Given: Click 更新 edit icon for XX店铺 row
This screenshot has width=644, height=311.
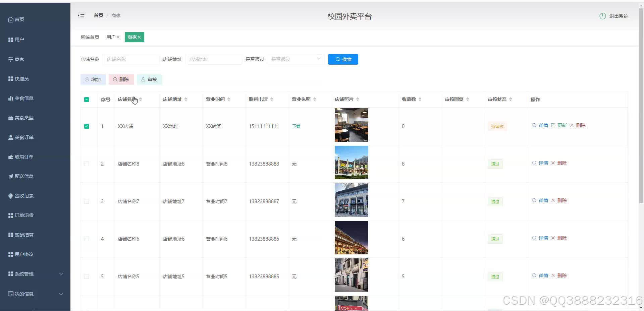Looking at the screenshot, I should tap(553, 125).
